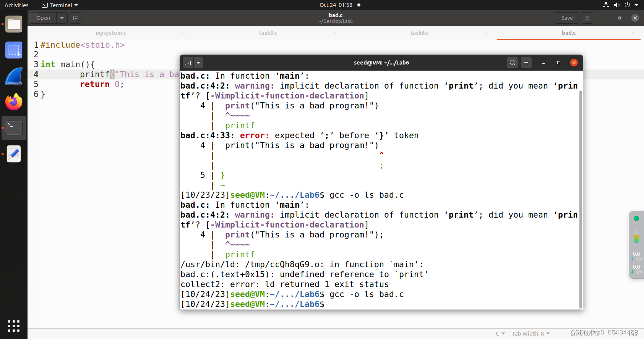Viewport: 644px width, 339px height.
Task: Open the Terminal app menu in top bar
Action: point(60,5)
